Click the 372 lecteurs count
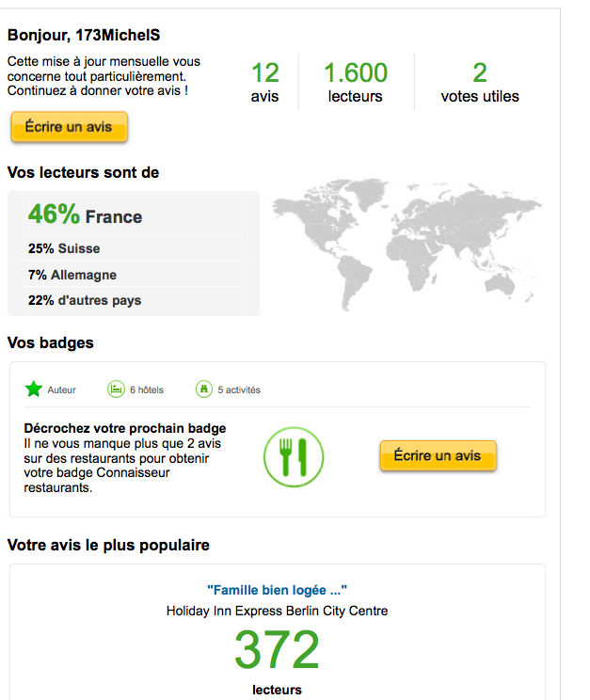The image size is (590, 700). (277, 651)
